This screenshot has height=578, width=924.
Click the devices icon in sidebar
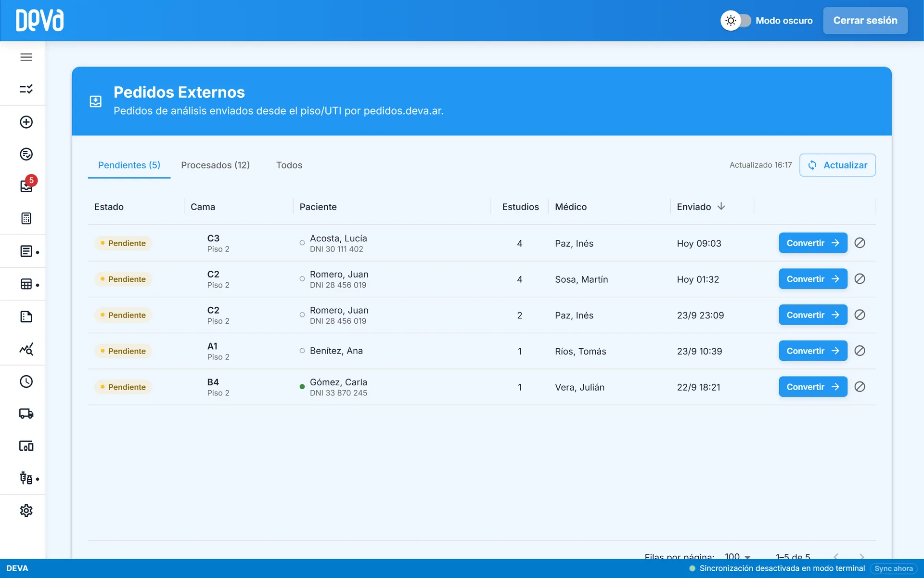(26, 446)
